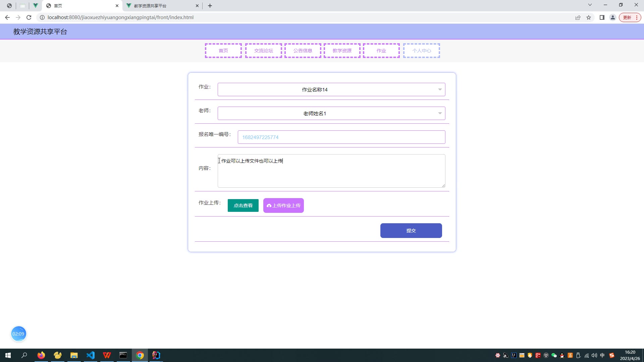This screenshot has height=362, width=644.
Task: Open the WPS Office taskbar icon
Action: (x=107, y=355)
